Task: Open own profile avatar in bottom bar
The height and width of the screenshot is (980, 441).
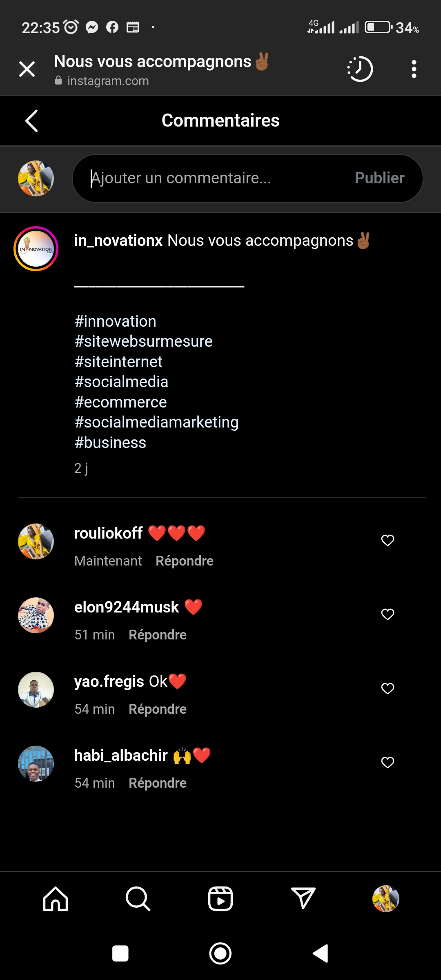Action: [385, 899]
